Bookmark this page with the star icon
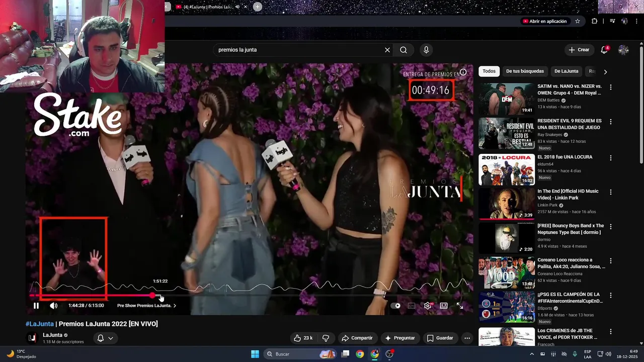Image resolution: width=644 pixels, height=362 pixels. click(578, 21)
